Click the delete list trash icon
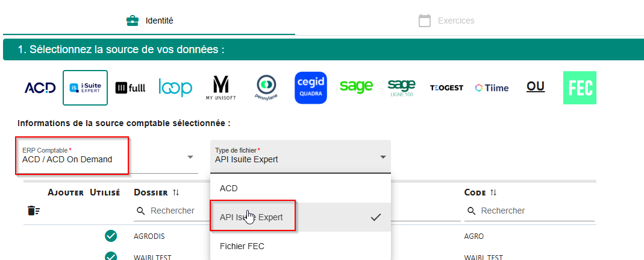The height and width of the screenshot is (260, 644). 34,211
